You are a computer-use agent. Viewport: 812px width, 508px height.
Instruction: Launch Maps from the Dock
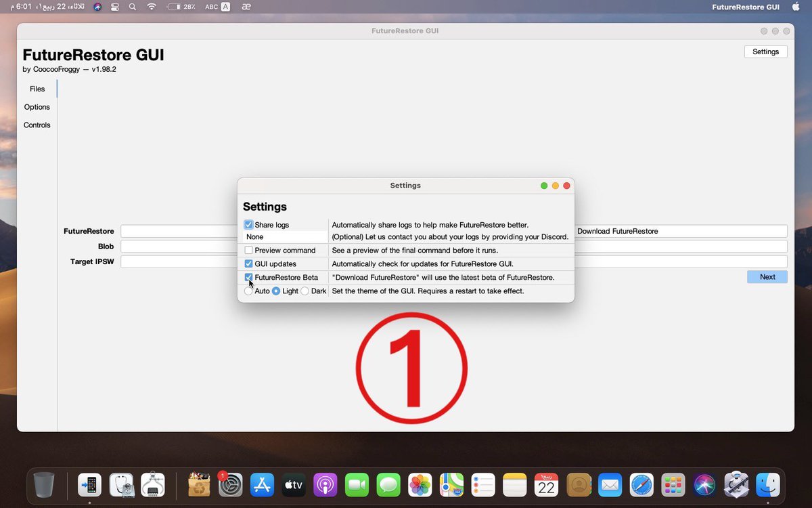[452, 485]
